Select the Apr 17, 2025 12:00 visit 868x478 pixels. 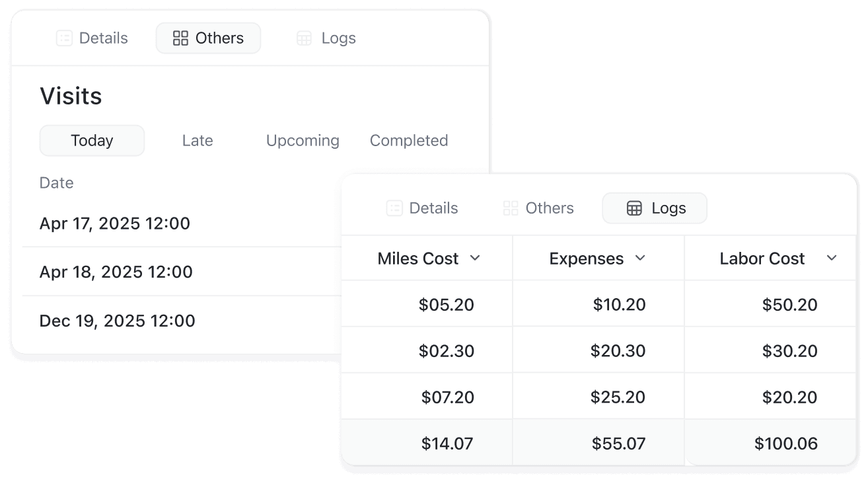tap(115, 223)
